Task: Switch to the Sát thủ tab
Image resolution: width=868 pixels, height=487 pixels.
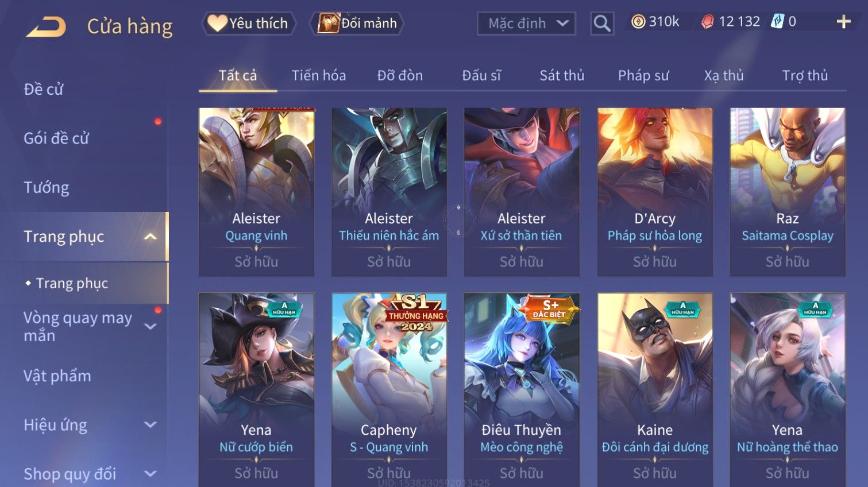Action: [561, 75]
